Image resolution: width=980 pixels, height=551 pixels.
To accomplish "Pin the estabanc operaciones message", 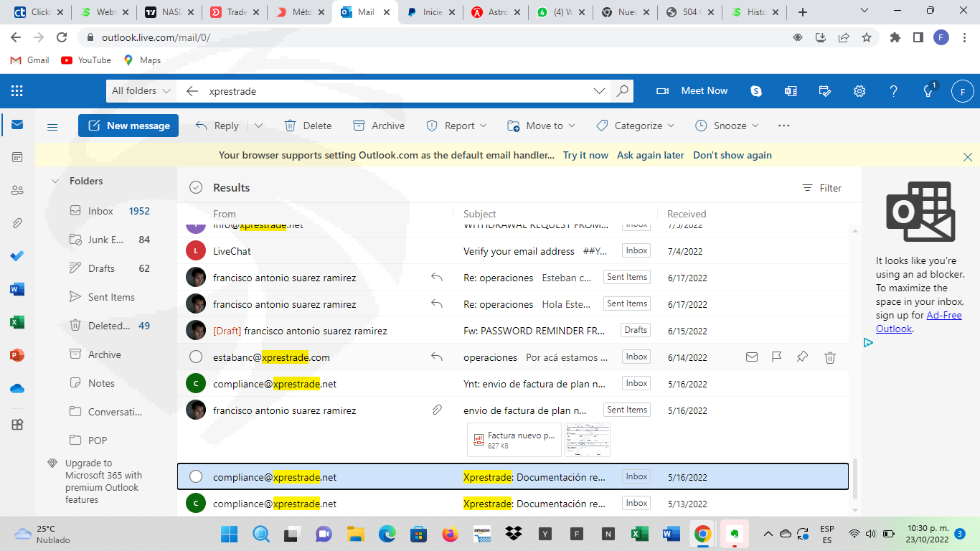I will (803, 357).
